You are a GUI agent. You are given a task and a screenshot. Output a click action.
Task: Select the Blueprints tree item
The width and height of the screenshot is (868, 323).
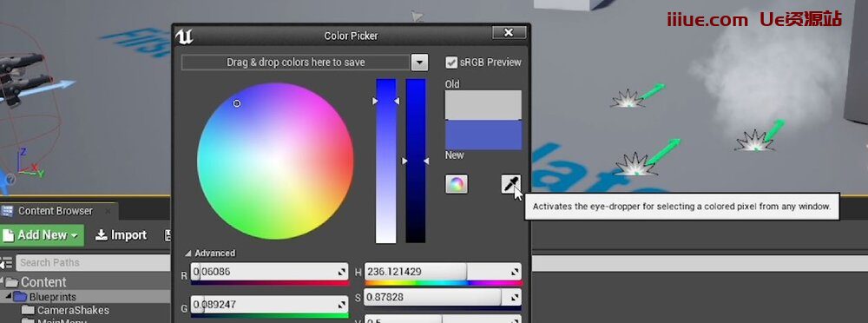pyautogui.click(x=53, y=297)
